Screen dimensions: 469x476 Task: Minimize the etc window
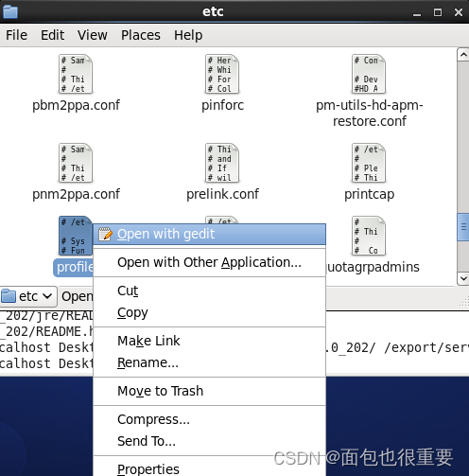(417, 12)
